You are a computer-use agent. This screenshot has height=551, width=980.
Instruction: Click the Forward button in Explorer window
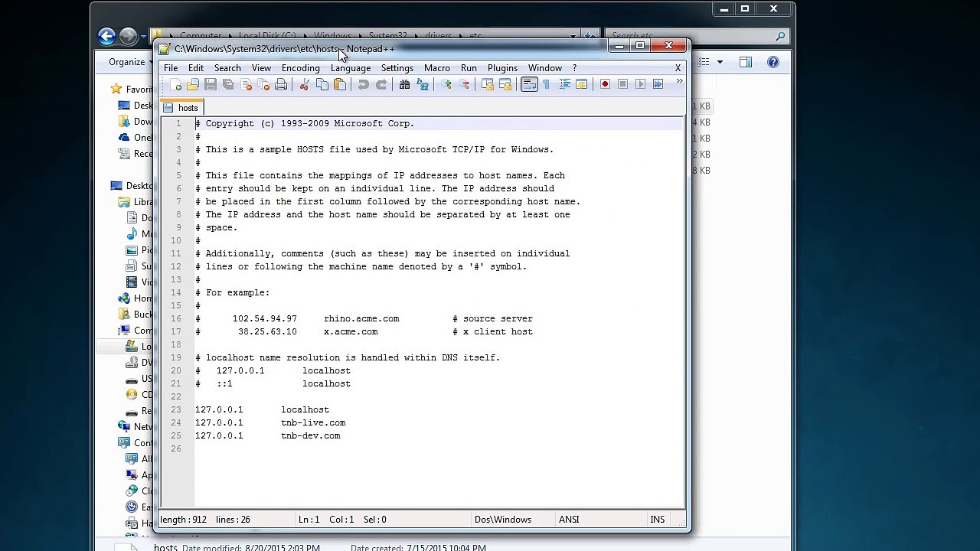(128, 35)
